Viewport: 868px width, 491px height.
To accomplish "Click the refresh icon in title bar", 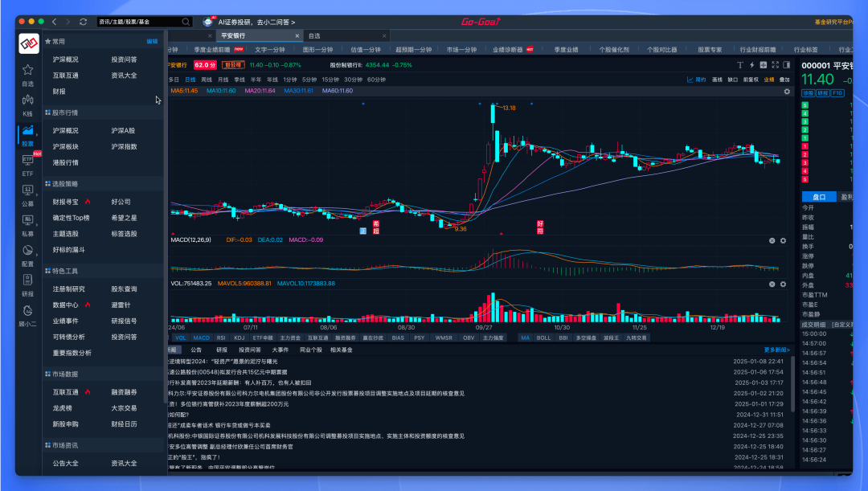I will click(83, 22).
